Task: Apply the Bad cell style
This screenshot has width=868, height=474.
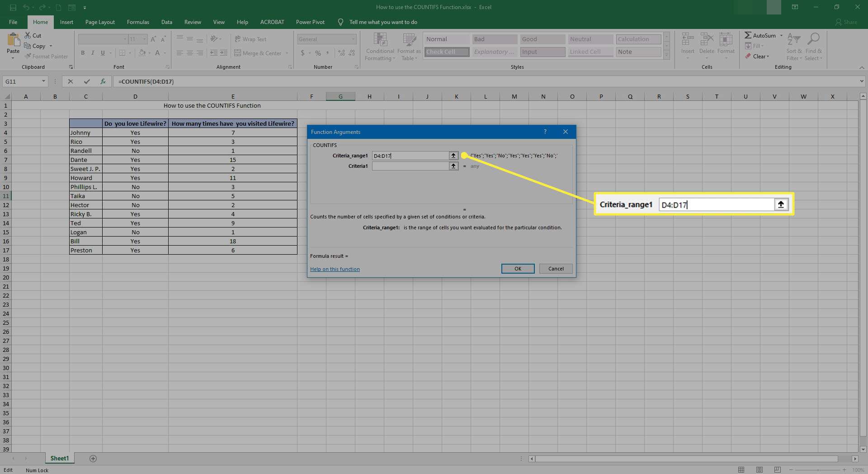Action: point(494,39)
